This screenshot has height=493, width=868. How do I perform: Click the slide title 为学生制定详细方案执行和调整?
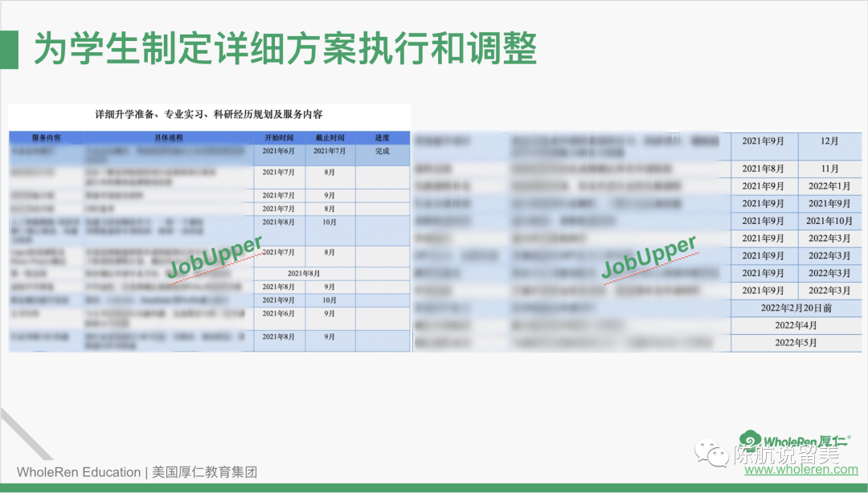click(x=285, y=49)
